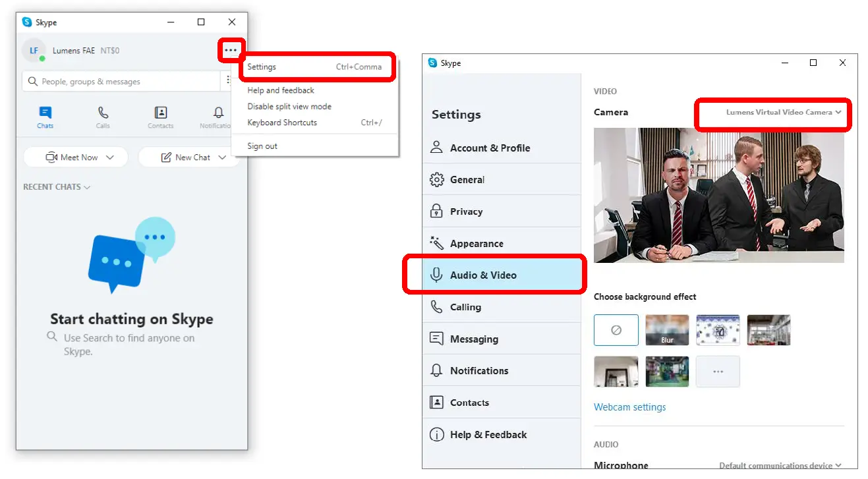The height and width of the screenshot is (479, 868).
Task: Select the no-background-effect option
Action: click(x=616, y=330)
